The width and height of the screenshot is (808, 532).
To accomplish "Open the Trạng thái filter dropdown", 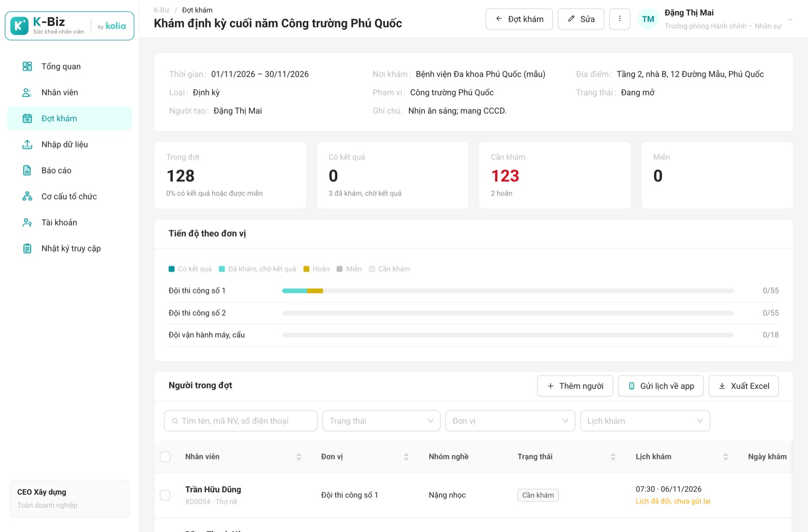I will coord(381,421).
